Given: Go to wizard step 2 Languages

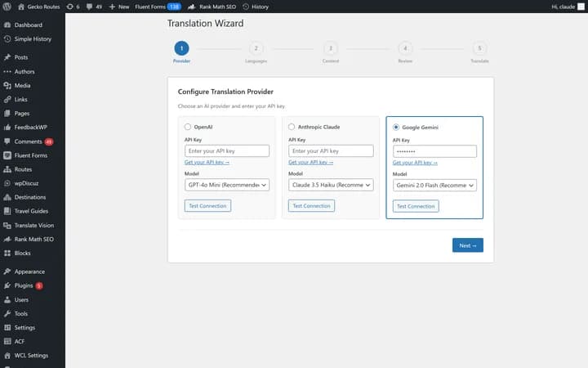Looking at the screenshot, I should [256, 48].
